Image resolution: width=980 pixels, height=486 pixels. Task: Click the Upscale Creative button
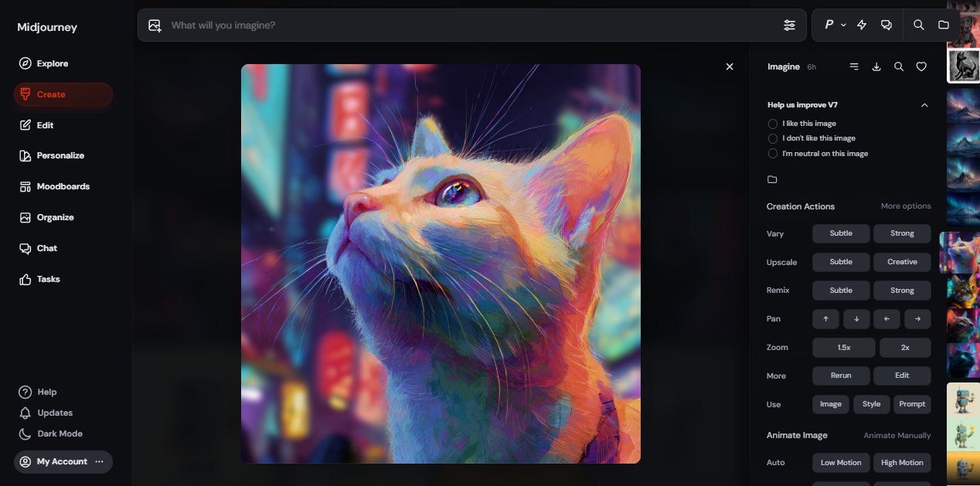(x=902, y=262)
